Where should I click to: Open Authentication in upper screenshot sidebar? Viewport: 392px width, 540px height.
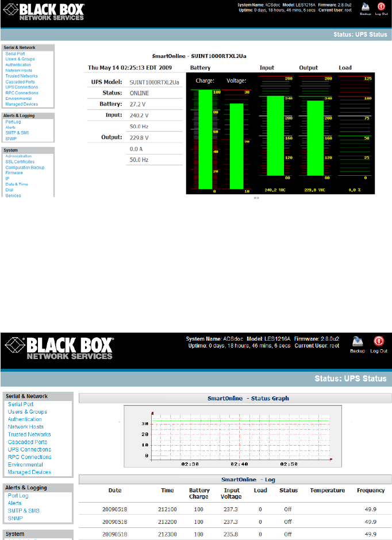pos(18,65)
